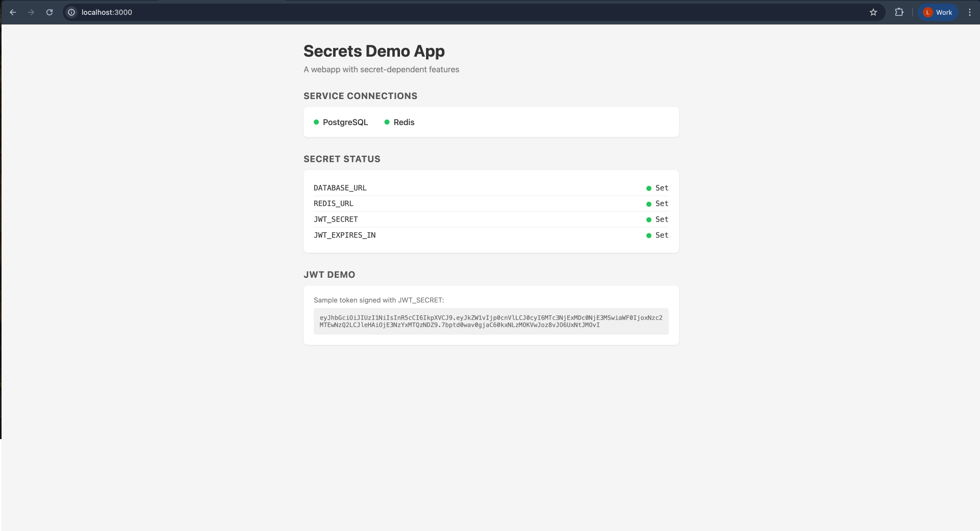This screenshot has height=531, width=980.
Task: Click the JWT DEMO section heading
Action: click(x=329, y=275)
